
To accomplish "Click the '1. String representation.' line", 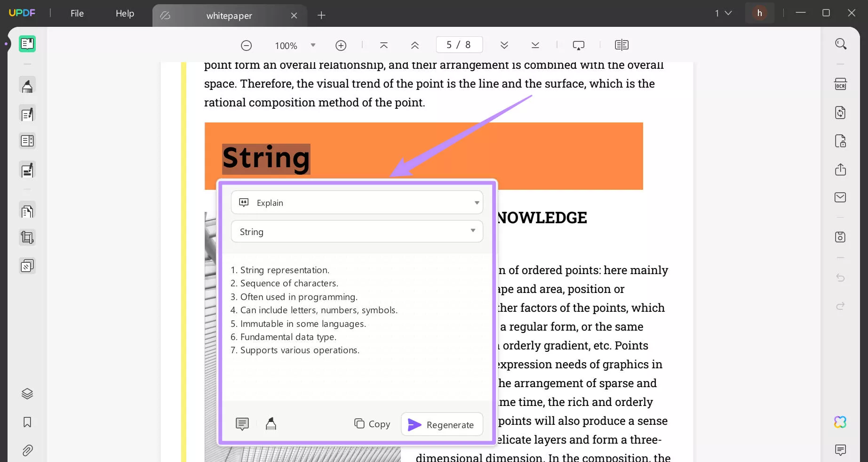I will click(280, 270).
